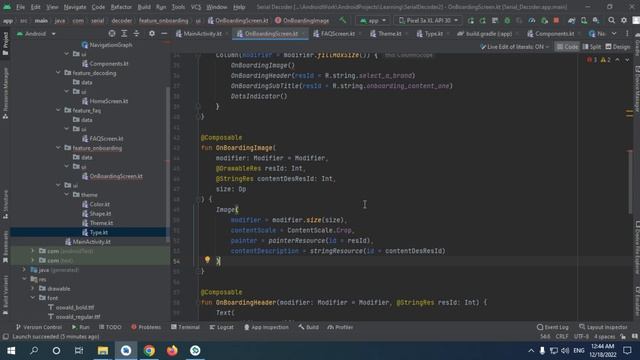640x360 pixels.
Task: Show hidden editor tabs chevron
Action: [x=614, y=33]
